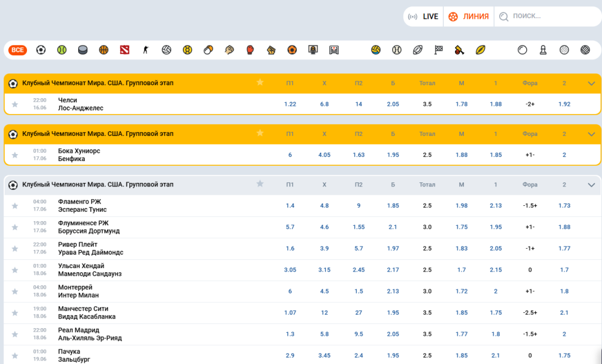
Task: Pick odds 1.22 on Челси win
Action: coord(290,104)
